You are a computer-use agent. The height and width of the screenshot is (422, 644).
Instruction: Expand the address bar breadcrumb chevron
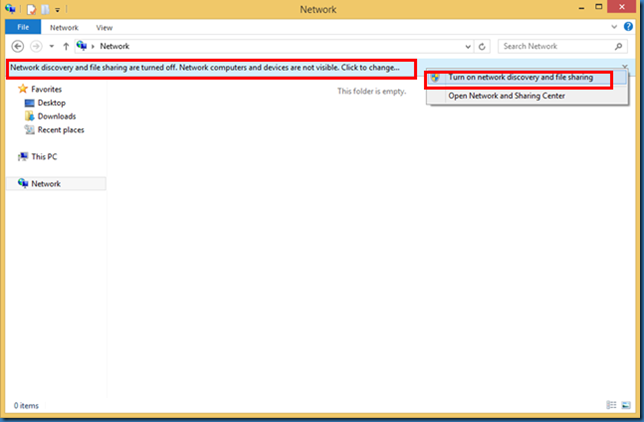[x=93, y=46]
